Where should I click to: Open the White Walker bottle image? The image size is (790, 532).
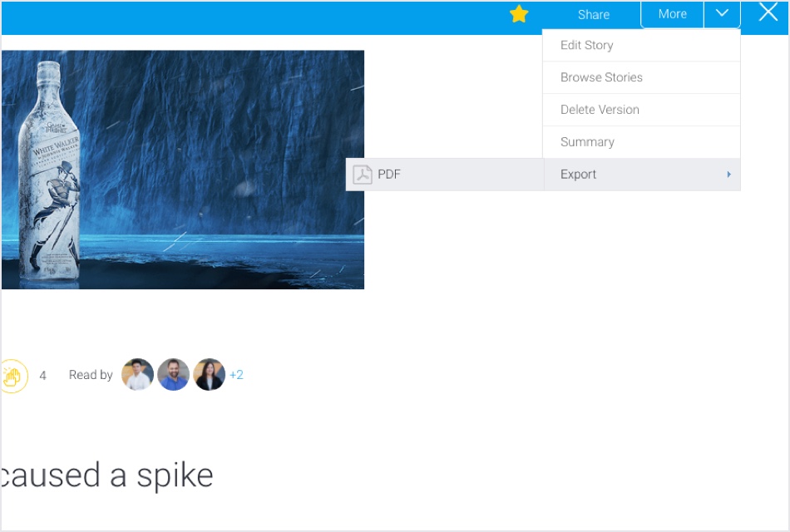(182, 170)
